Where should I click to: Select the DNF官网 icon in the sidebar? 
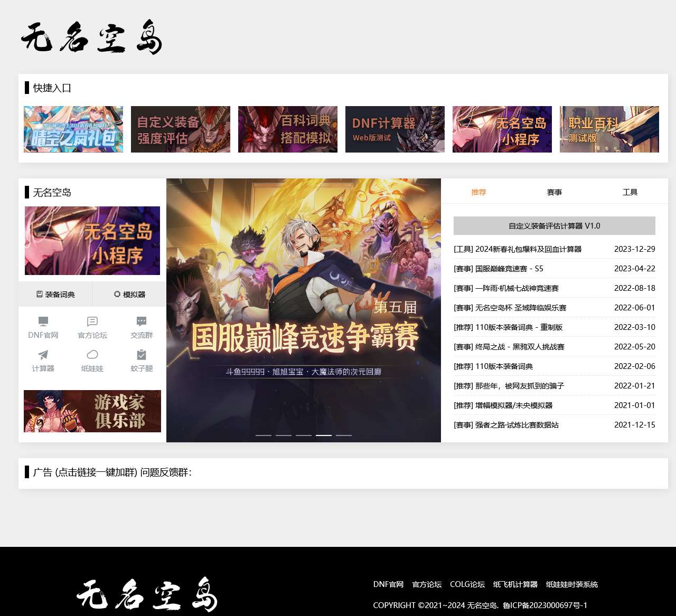43,326
